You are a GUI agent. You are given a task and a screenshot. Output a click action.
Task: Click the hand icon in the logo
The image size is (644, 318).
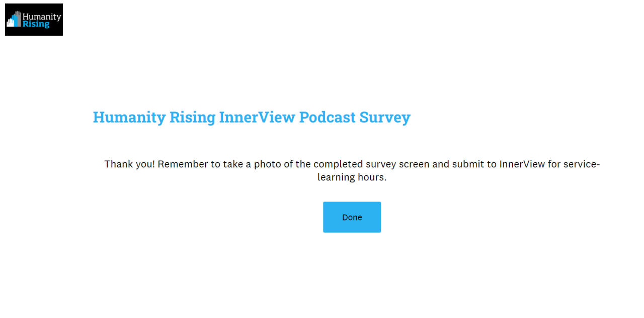[x=14, y=20]
